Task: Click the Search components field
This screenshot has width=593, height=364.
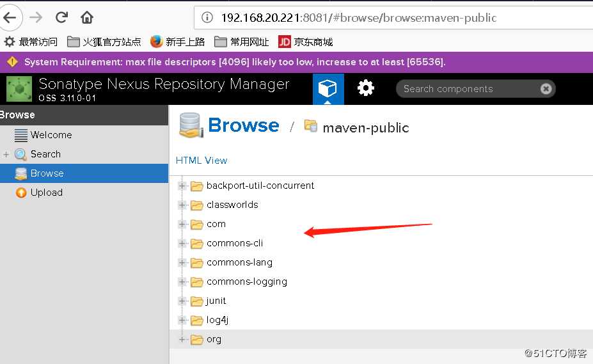Action: (x=476, y=89)
